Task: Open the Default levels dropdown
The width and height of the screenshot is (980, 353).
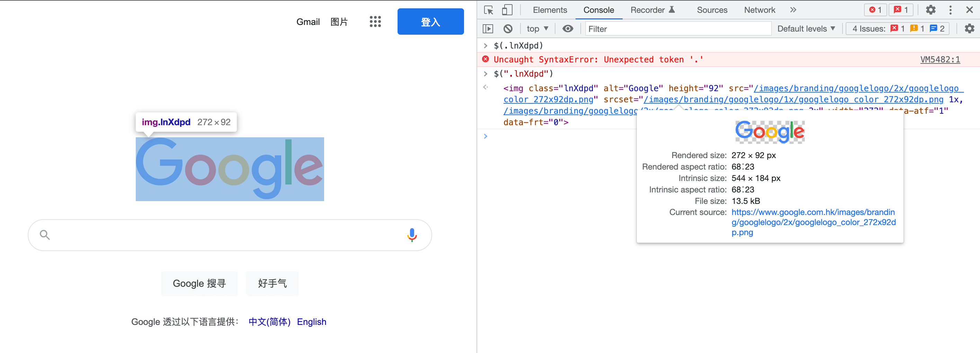Action: tap(806, 28)
